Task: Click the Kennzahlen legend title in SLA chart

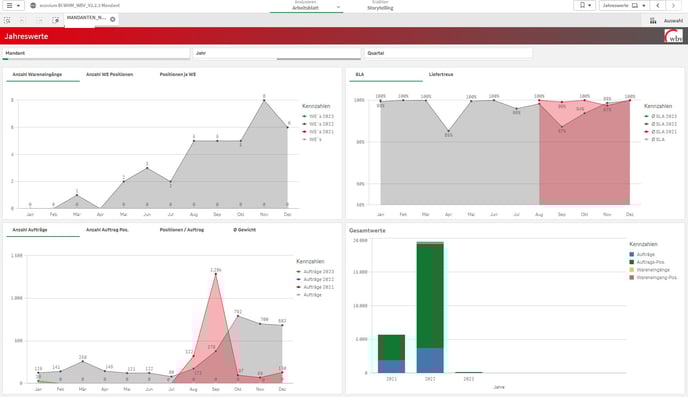Action: pos(658,106)
